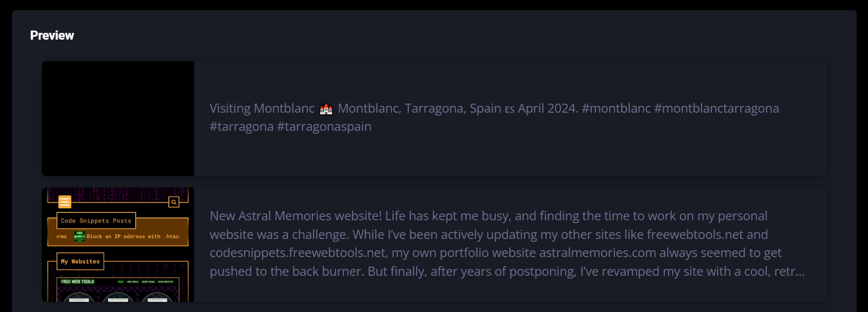Select the Visiting Montblanc post description
Image resolution: width=868 pixels, height=312 pixels.
[493, 117]
